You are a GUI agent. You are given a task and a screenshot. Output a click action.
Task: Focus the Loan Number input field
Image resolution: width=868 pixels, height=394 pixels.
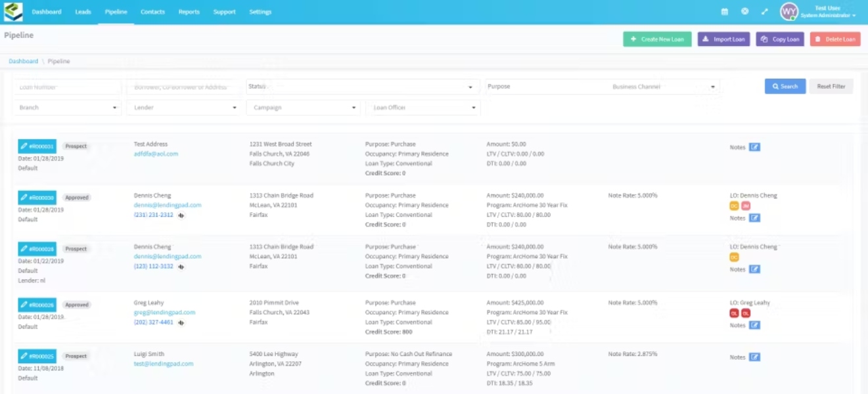(67, 87)
